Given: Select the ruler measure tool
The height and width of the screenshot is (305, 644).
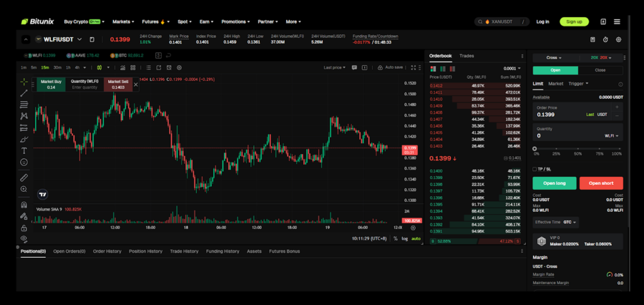Looking at the screenshot, I should tap(24, 177).
